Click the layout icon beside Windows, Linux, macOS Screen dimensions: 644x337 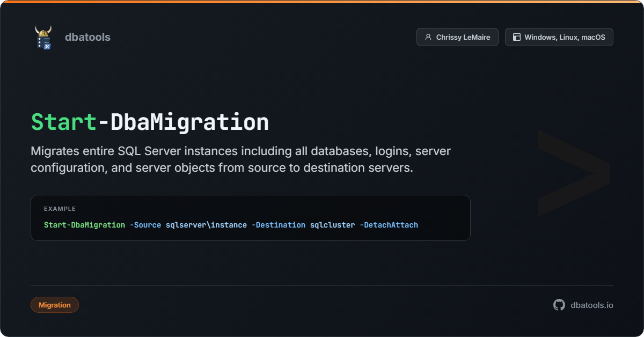(517, 37)
